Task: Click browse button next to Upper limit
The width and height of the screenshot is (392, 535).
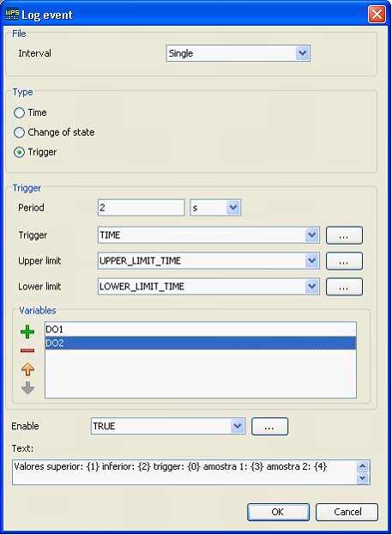Action: pos(344,261)
